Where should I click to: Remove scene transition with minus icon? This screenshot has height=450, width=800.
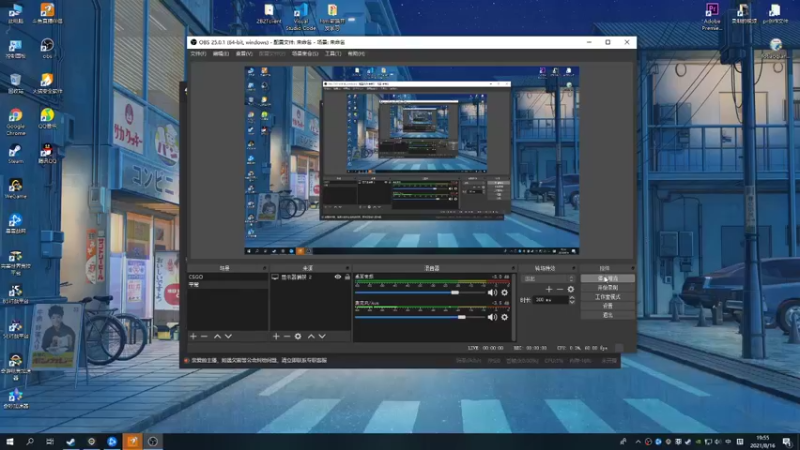(560, 289)
